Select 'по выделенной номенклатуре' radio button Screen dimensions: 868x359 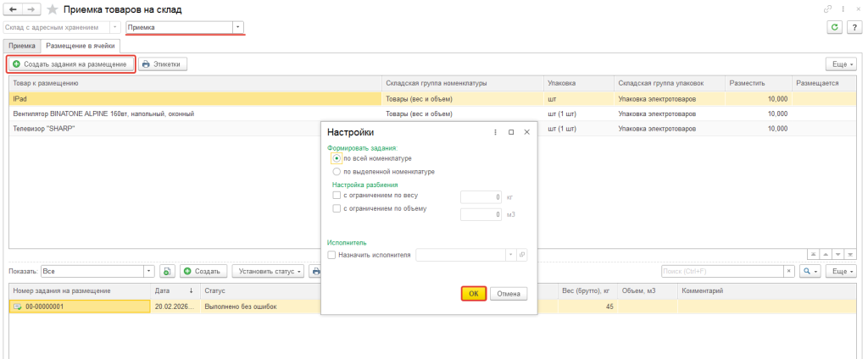pyautogui.click(x=337, y=171)
